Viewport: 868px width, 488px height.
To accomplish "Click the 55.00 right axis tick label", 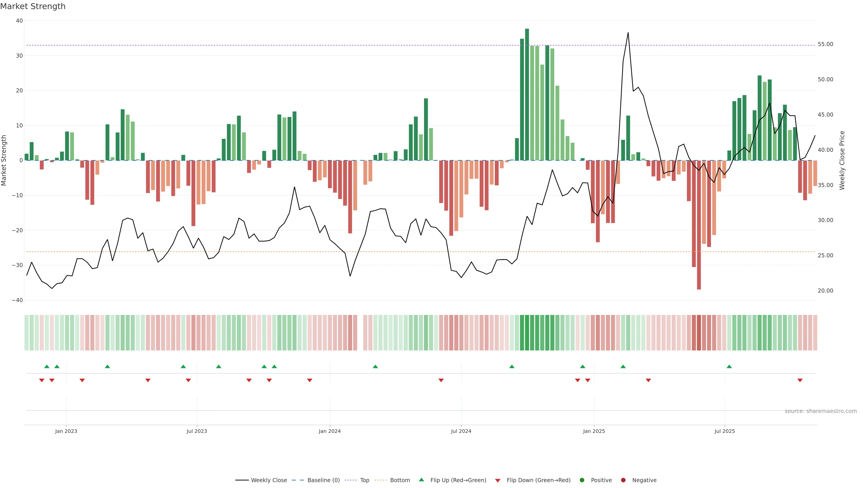I will click(x=825, y=45).
